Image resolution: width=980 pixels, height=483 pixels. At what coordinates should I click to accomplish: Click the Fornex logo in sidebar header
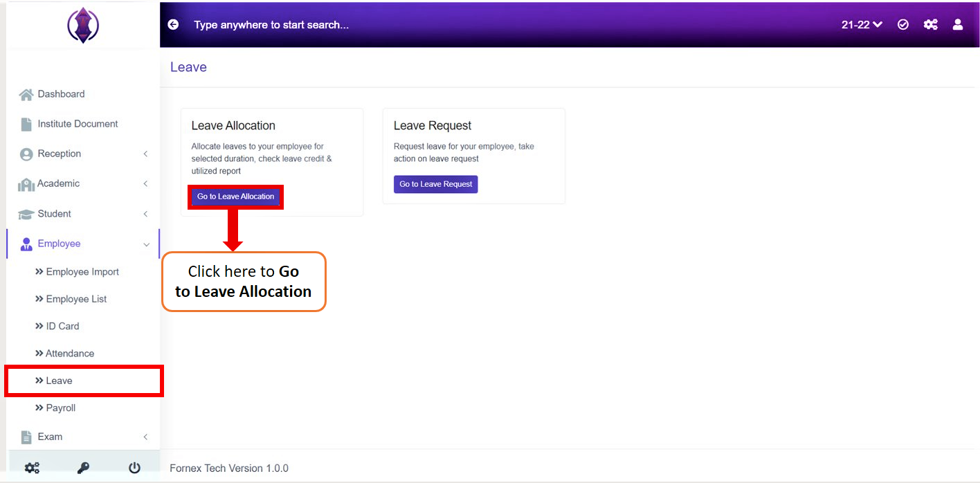pos(83,25)
